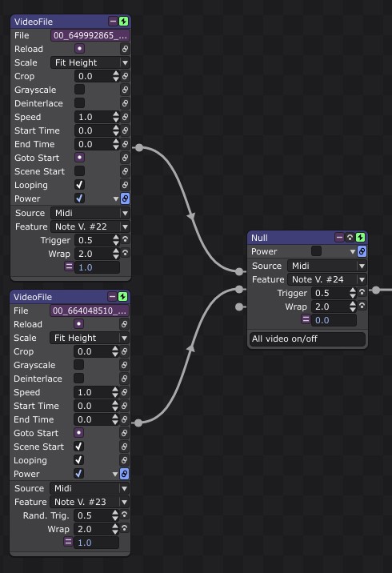Screen dimensions: 392x573
Task: Click green power icon on top VideoFile node
Action: (124, 22)
